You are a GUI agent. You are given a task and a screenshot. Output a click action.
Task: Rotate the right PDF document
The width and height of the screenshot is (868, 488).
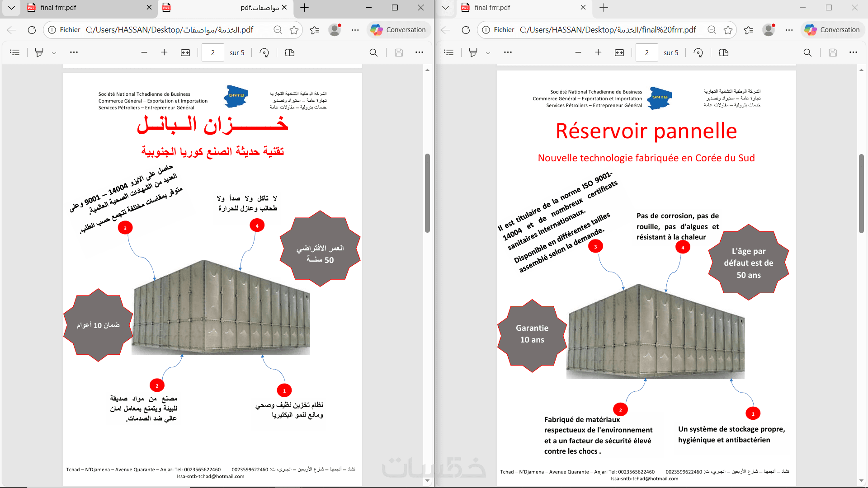(698, 52)
